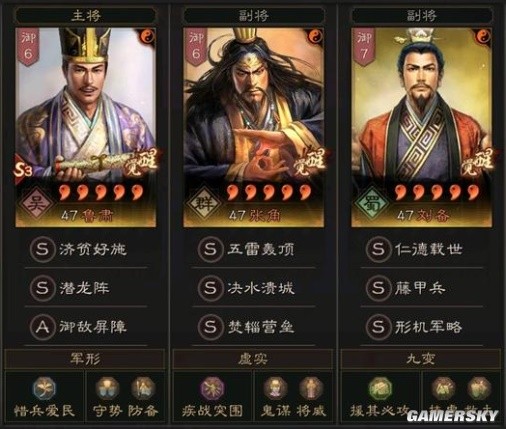506x429 pixels.
Task: Open the 刘备 general portrait card
Action: (422, 127)
